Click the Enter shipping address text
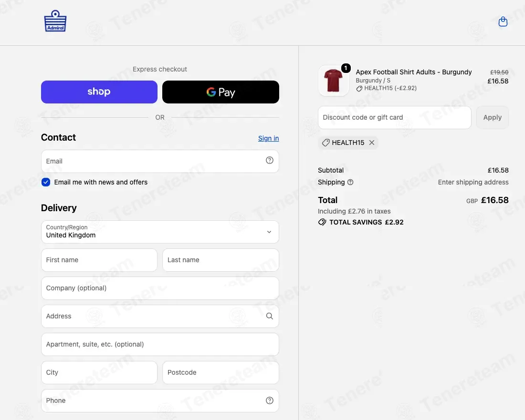 473,182
